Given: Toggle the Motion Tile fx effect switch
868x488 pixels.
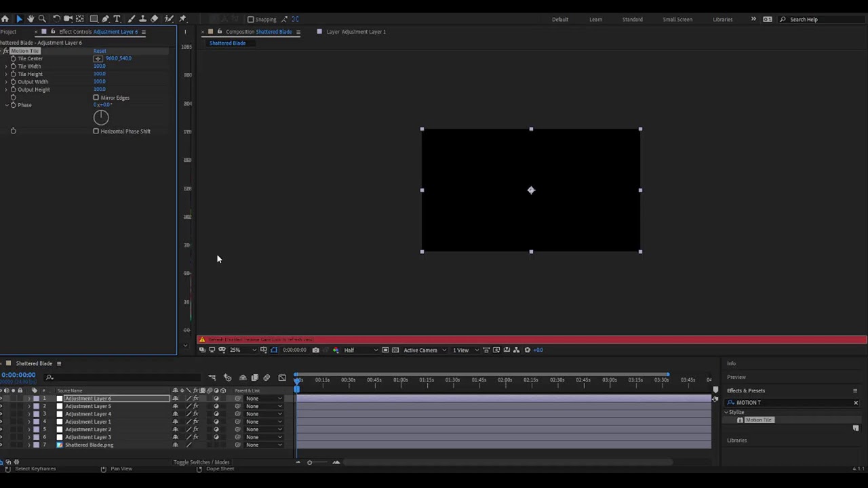Looking at the screenshot, I should 5,51.
